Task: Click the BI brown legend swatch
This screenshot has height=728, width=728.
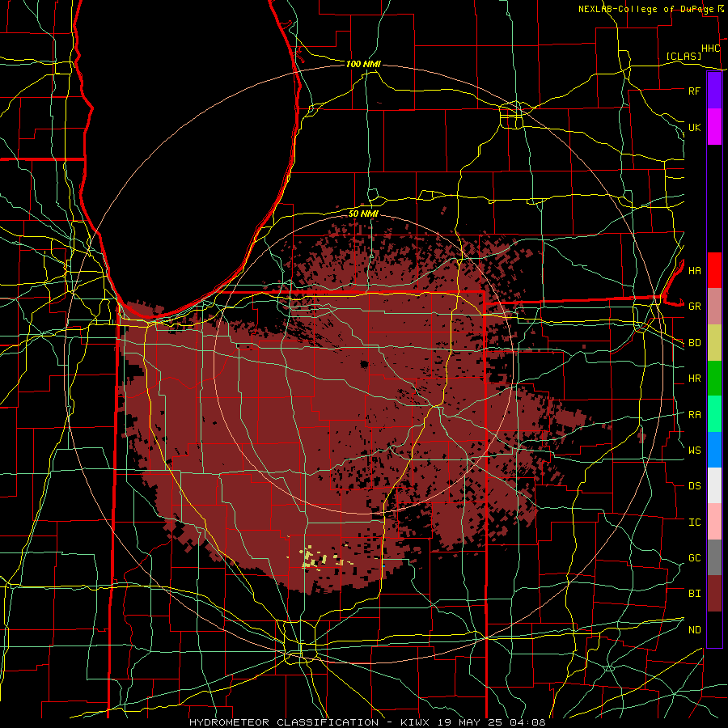Action: point(714,594)
